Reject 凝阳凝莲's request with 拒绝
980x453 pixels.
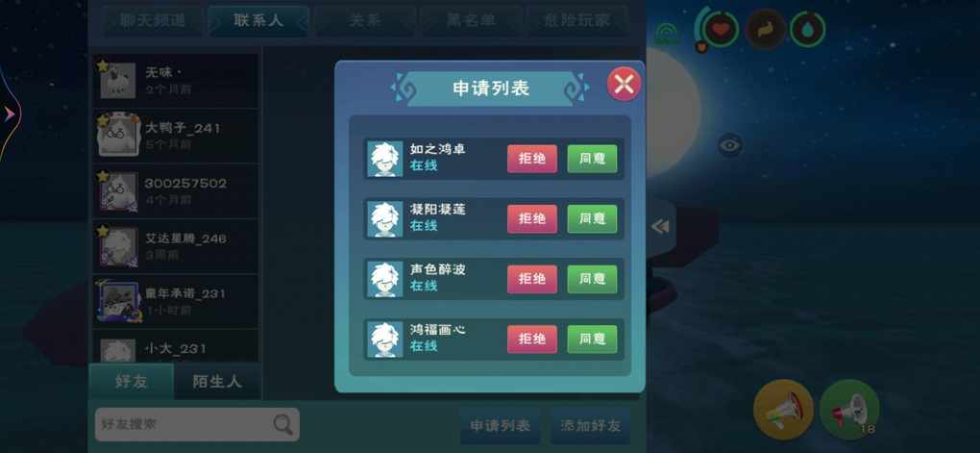tap(532, 219)
